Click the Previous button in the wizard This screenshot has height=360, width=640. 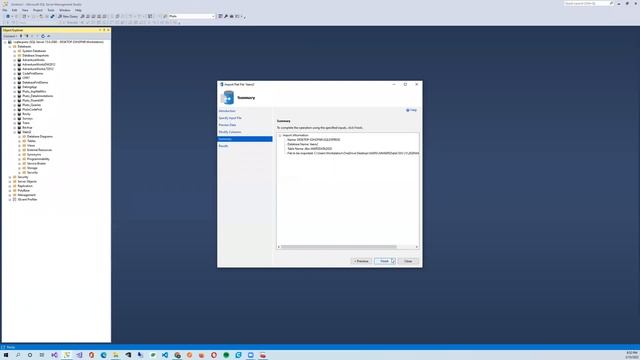coord(361,261)
